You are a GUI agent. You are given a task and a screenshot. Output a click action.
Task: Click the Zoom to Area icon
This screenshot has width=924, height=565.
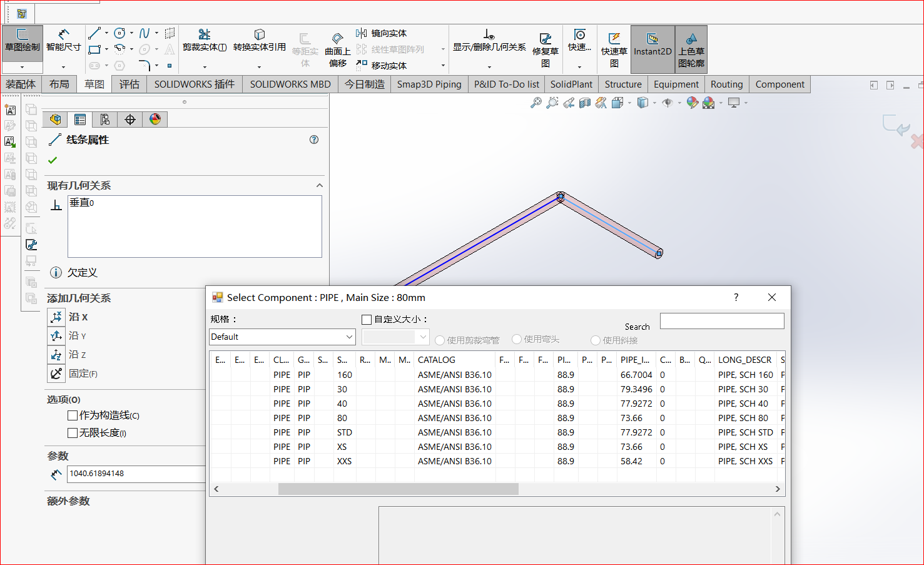(x=552, y=103)
